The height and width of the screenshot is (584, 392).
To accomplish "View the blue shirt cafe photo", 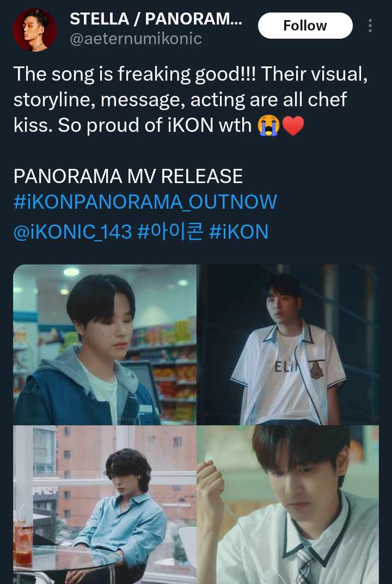I will point(105,505).
